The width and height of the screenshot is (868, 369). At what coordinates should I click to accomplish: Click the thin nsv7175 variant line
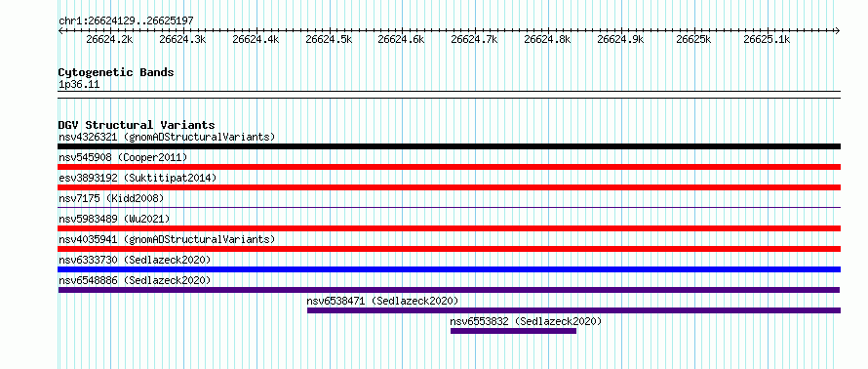[x=449, y=208]
